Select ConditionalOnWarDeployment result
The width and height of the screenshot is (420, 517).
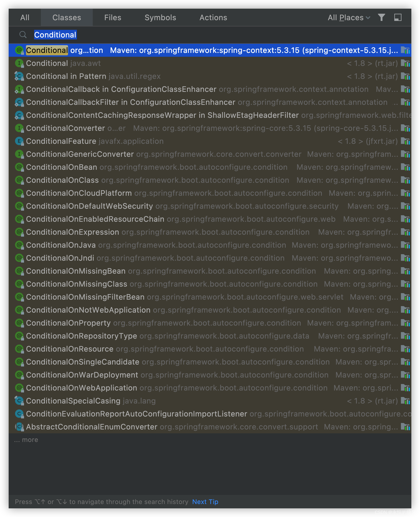210,375
